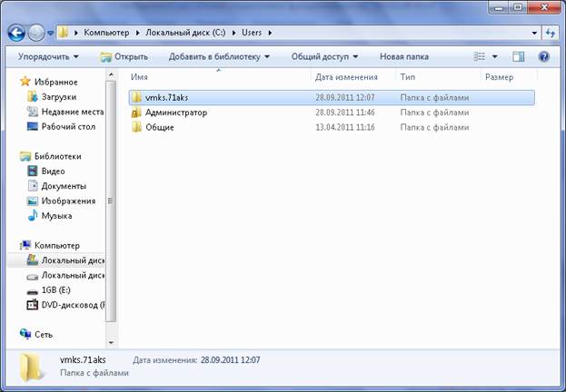Click the Музыка note icon

tap(33, 215)
